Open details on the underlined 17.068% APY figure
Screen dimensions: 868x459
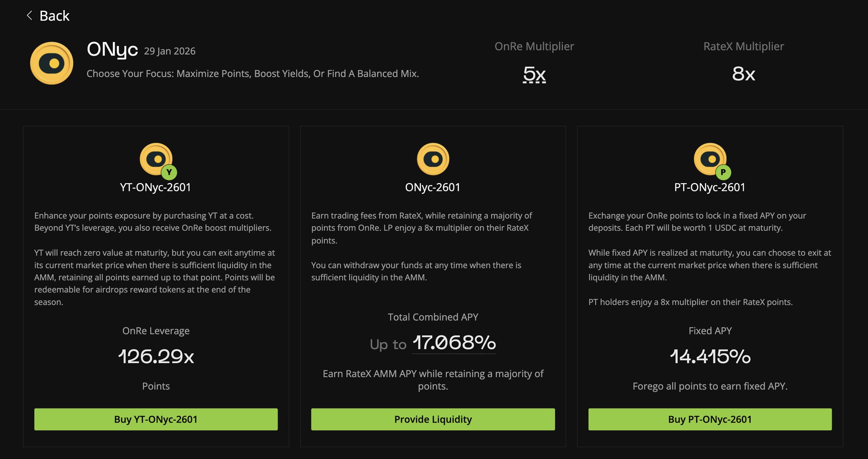tap(453, 344)
